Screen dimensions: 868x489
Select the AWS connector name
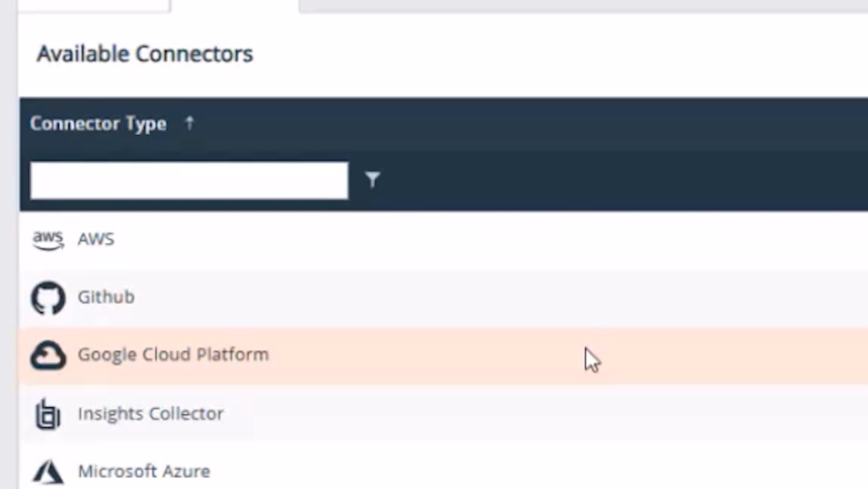(96, 239)
